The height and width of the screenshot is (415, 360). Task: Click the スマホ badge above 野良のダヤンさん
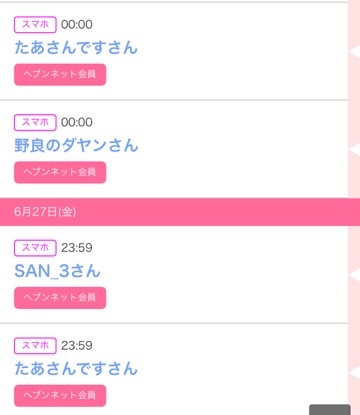click(x=35, y=122)
